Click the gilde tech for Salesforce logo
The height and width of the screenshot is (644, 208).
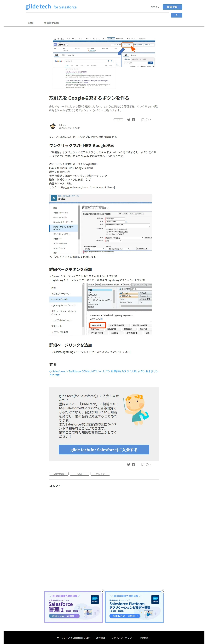(x=51, y=7)
